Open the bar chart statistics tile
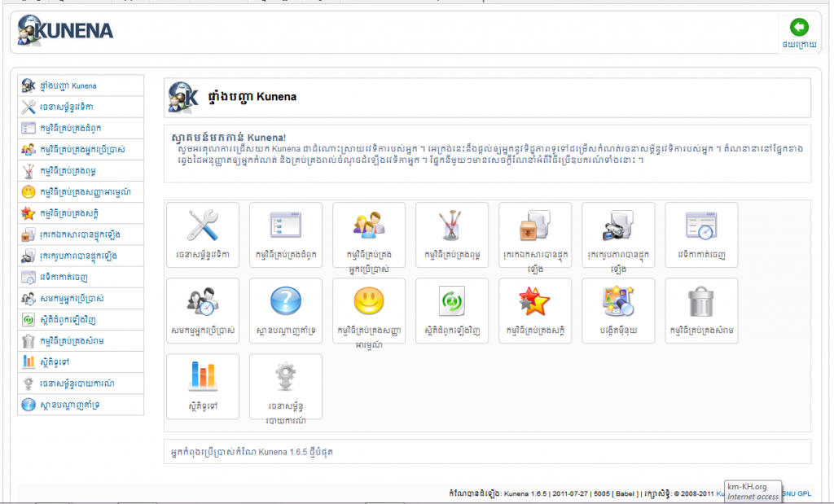This screenshot has width=834, height=504. [203, 387]
